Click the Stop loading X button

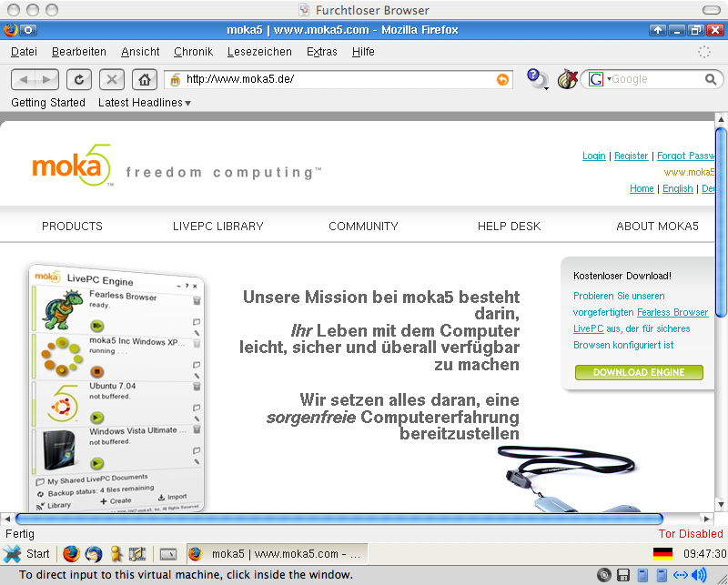tap(112, 79)
